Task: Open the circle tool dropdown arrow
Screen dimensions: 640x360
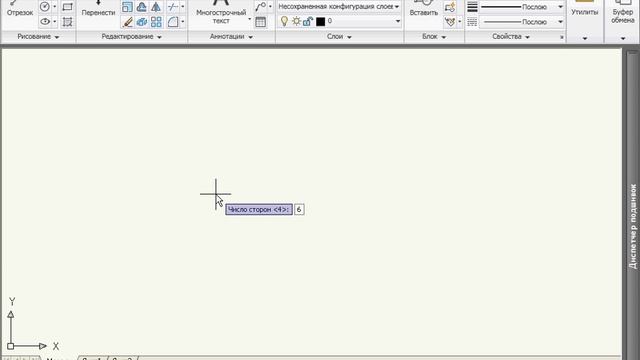Action: pyautogui.click(x=55, y=7)
